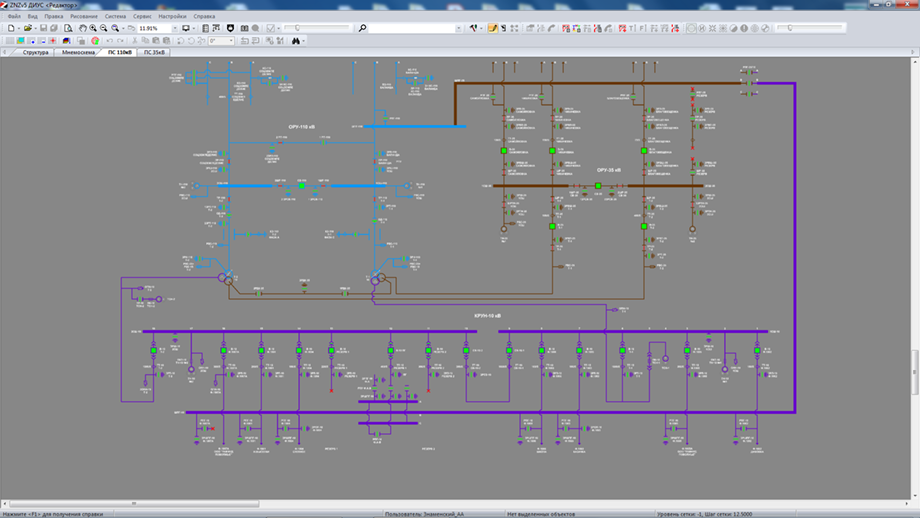Click the search magnifier icon
The image size is (920, 518).
pos(362,29)
